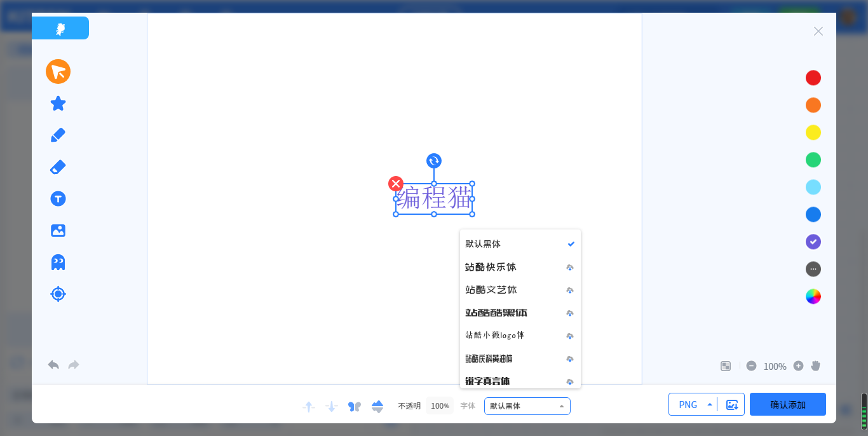Choose 站酷快乐体 font option

coord(520,267)
